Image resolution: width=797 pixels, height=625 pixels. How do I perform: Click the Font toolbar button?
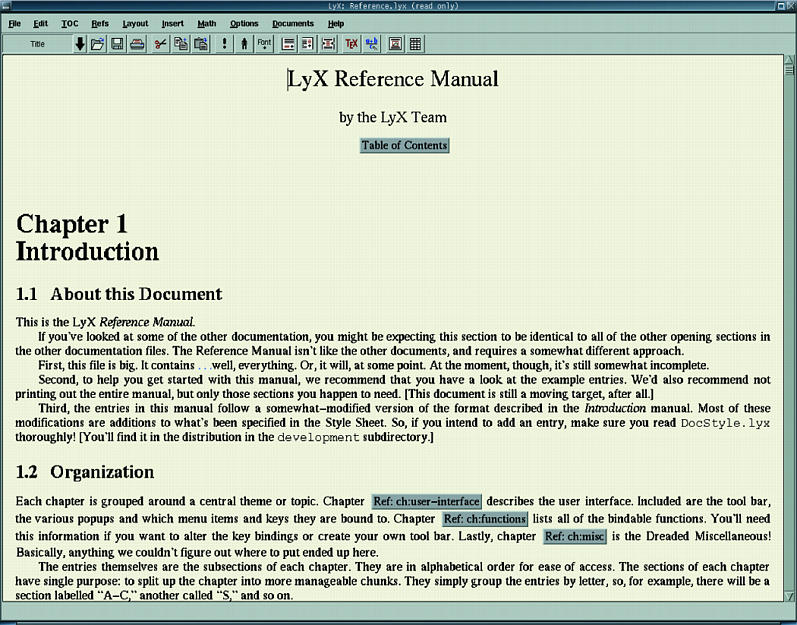265,44
